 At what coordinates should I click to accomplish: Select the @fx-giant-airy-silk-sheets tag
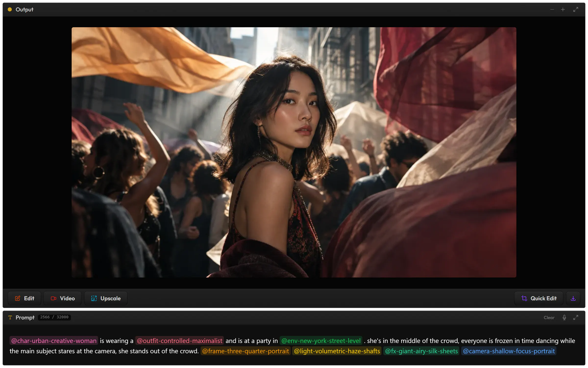(421, 351)
